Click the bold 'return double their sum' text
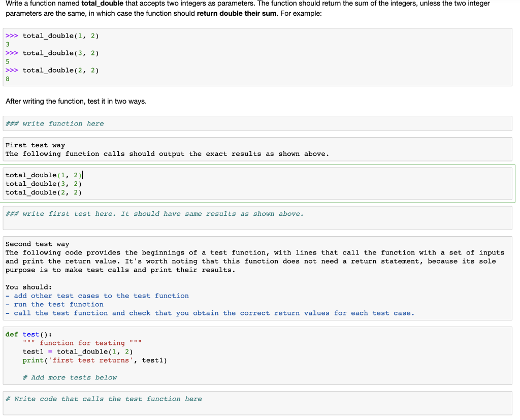 coord(237,14)
